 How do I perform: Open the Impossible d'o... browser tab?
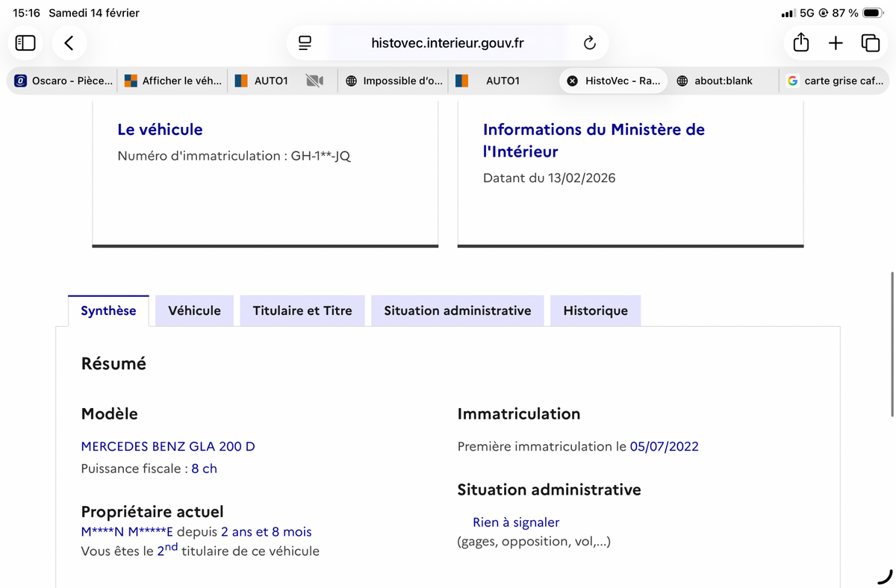(394, 81)
